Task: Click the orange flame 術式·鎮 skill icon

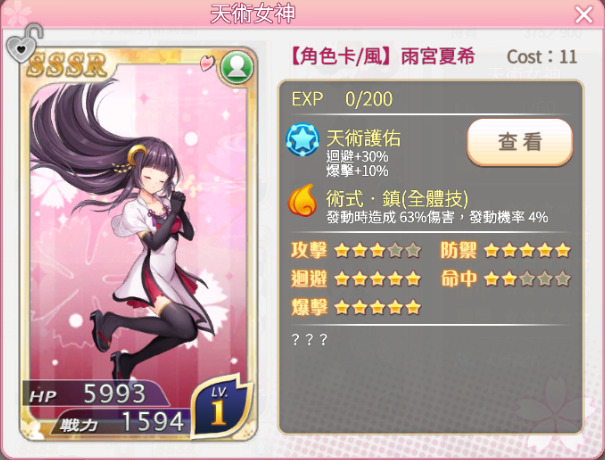Action: point(302,201)
